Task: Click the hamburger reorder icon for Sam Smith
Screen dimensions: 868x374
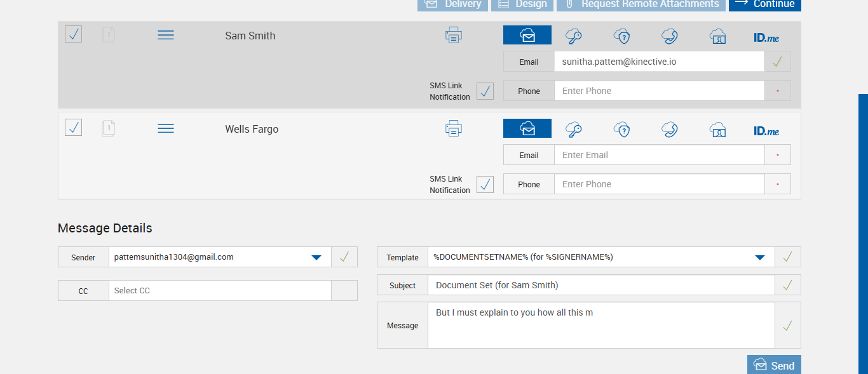Action: pos(166,36)
